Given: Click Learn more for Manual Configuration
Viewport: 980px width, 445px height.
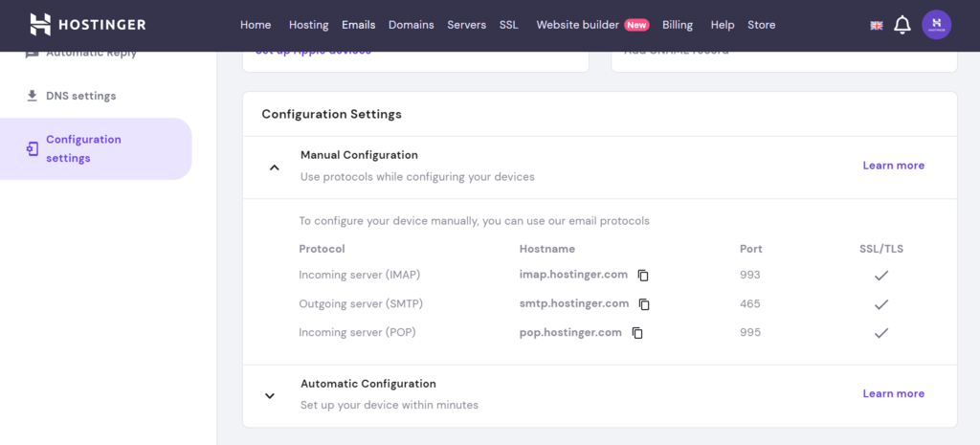Looking at the screenshot, I should 893,166.
